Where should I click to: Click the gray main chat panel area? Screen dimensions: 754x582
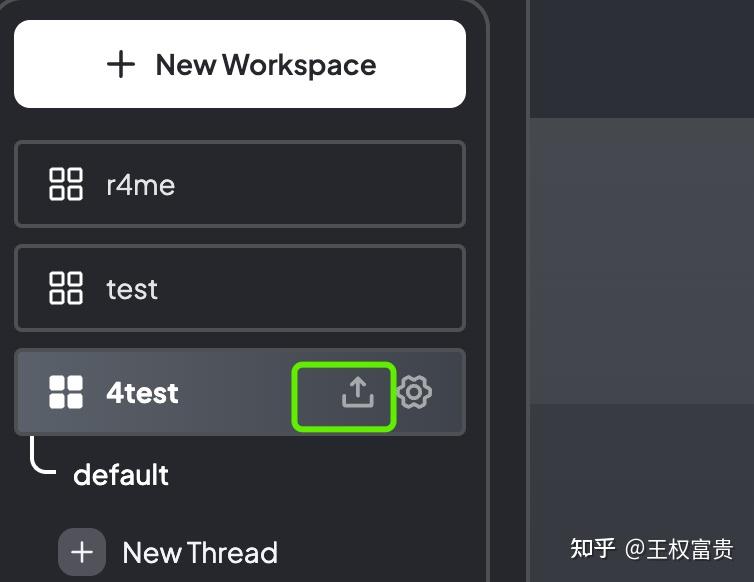point(640,260)
